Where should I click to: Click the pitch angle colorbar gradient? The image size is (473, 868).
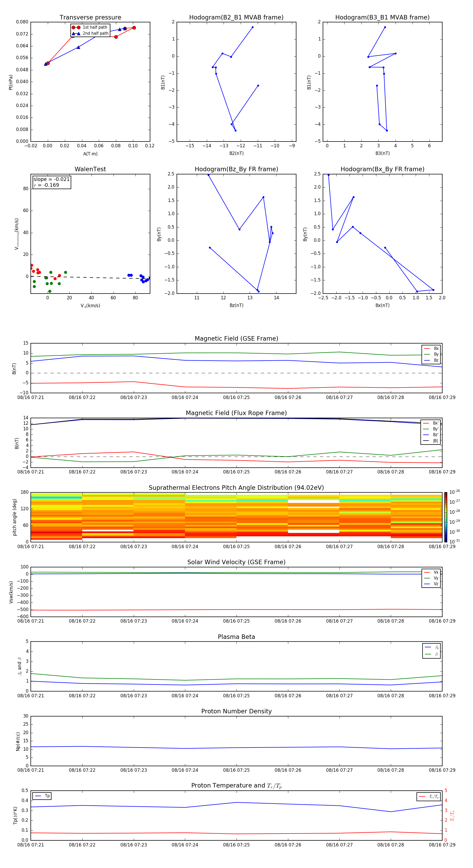[446, 517]
